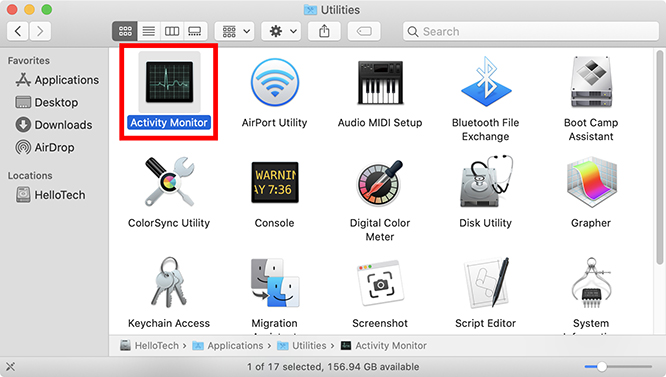Open Downloads in the sidebar
Viewport: 666px width, 377px height.
[x=54, y=125]
